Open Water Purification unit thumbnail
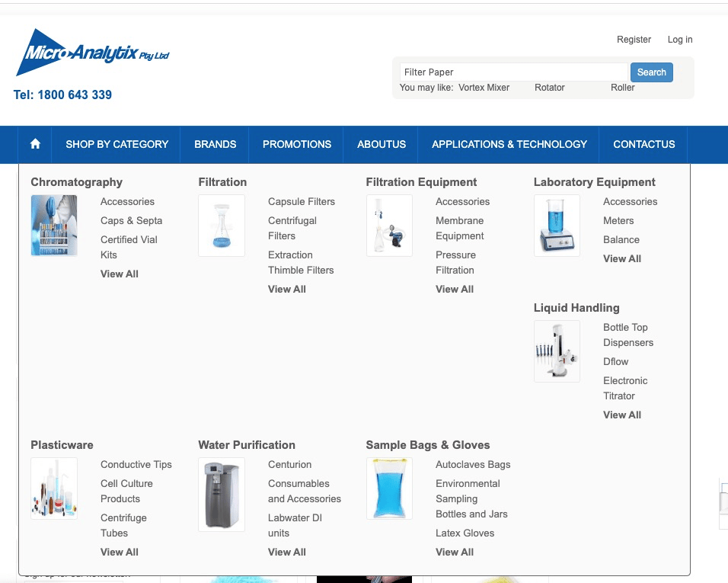This screenshot has height=583, width=728. tap(222, 495)
